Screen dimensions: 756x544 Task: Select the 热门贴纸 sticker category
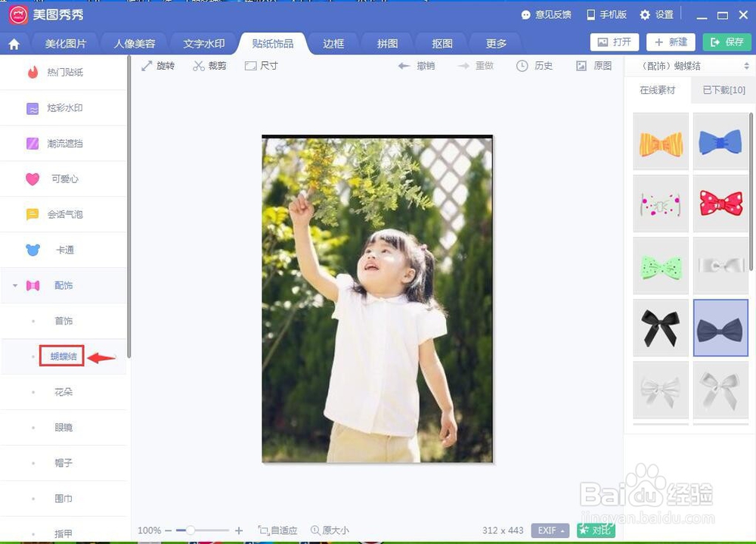[64, 72]
